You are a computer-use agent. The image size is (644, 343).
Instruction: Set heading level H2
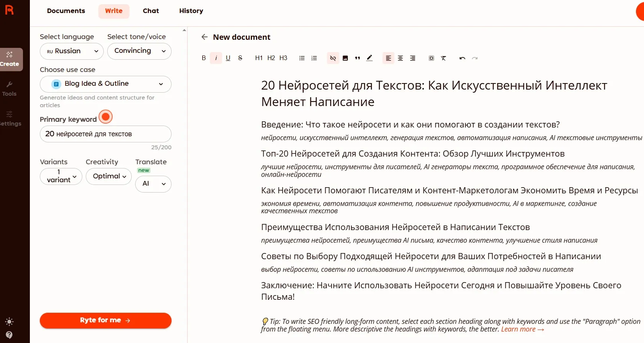coord(271,58)
